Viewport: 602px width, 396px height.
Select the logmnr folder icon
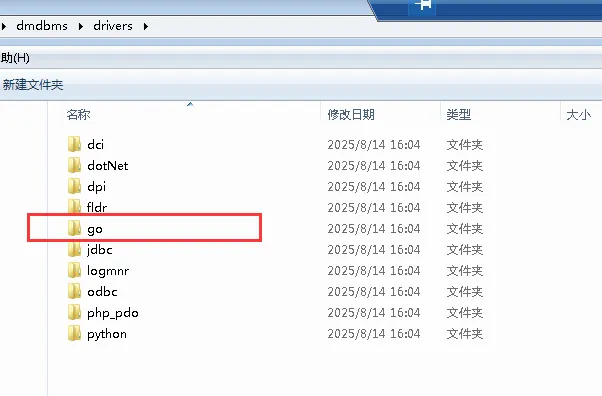point(74,270)
